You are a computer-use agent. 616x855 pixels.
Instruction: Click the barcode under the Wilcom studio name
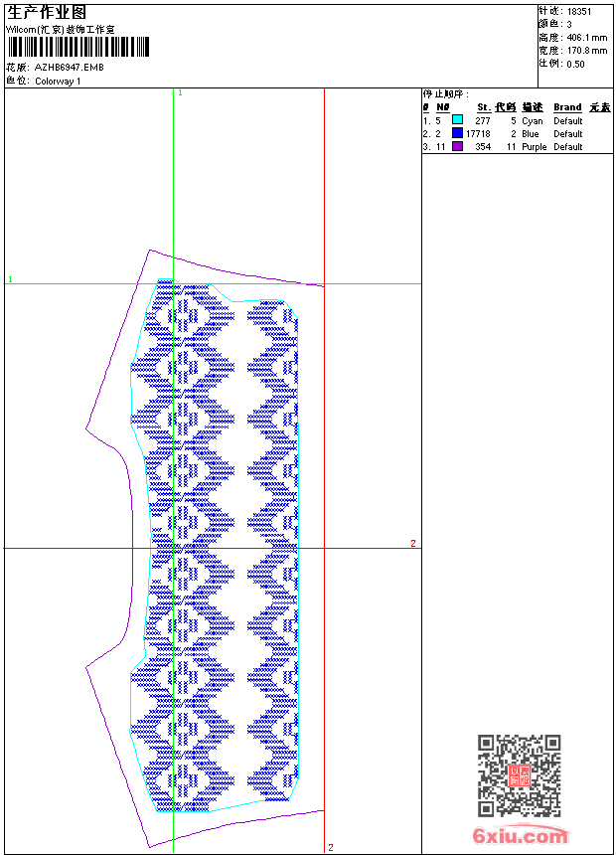point(77,47)
